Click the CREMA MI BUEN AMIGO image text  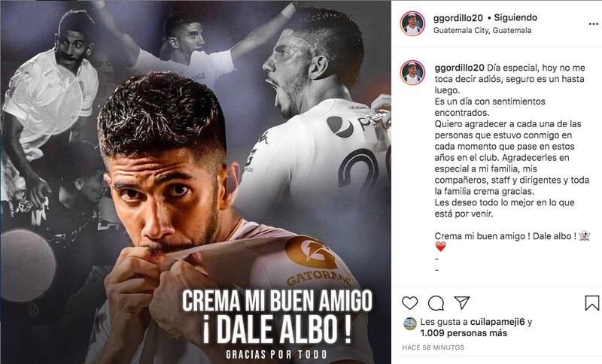pyautogui.click(x=277, y=301)
